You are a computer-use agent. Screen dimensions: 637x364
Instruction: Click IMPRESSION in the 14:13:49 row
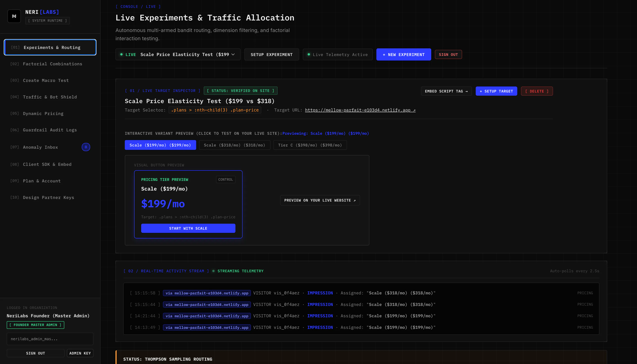[x=320, y=328]
